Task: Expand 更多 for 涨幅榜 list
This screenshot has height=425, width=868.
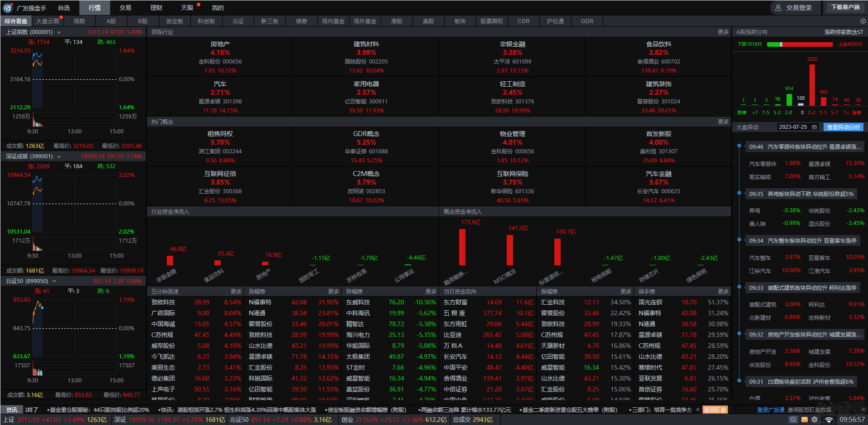Action: [334, 292]
